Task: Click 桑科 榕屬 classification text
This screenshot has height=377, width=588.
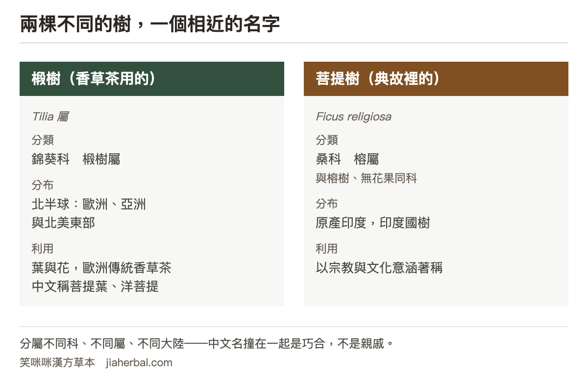Action: pos(347,159)
